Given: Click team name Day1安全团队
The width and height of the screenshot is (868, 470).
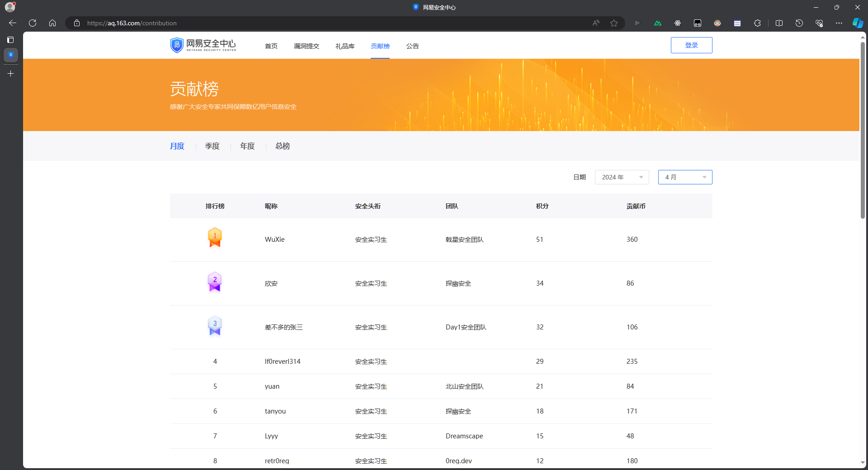Looking at the screenshot, I should pyautogui.click(x=466, y=327).
